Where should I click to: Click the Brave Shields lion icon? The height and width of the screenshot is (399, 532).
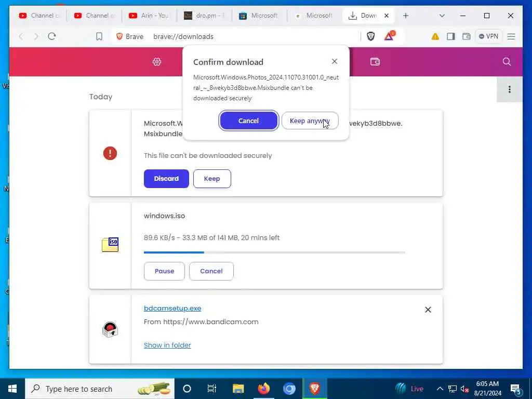371,36
